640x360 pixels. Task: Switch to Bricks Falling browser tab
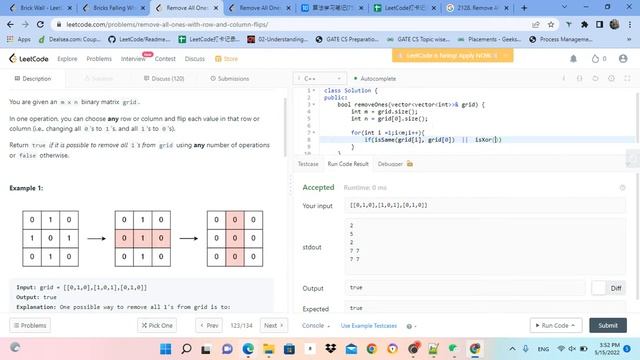pos(114,8)
